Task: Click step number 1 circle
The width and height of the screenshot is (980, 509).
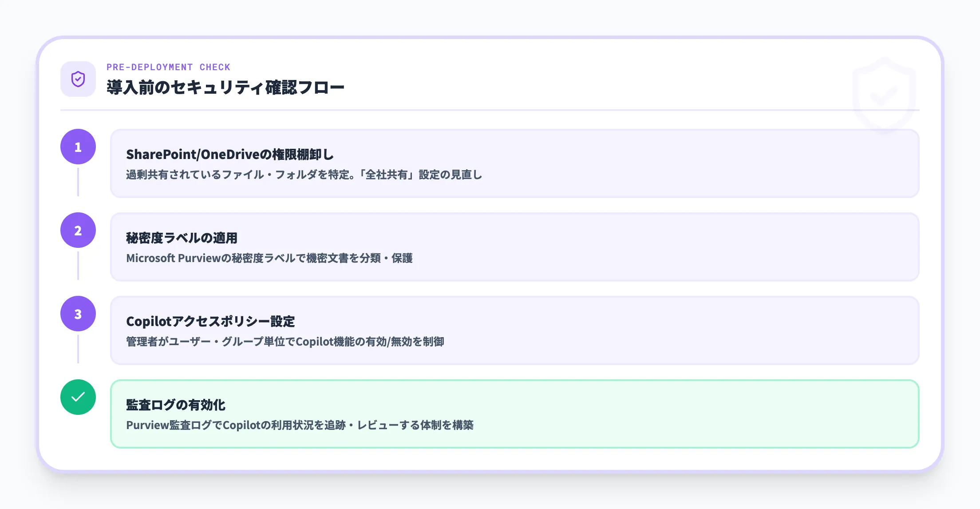Action: tap(78, 147)
